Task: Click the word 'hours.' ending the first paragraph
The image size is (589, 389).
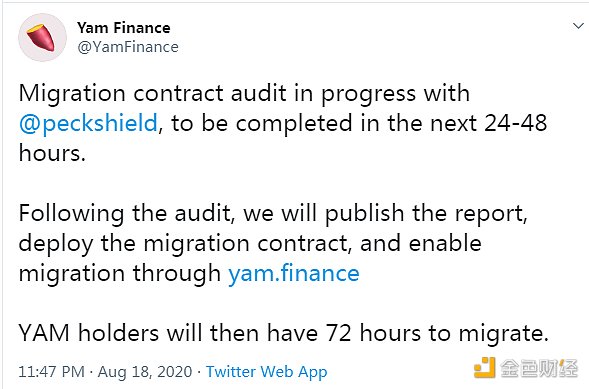Action: coord(52,153)
